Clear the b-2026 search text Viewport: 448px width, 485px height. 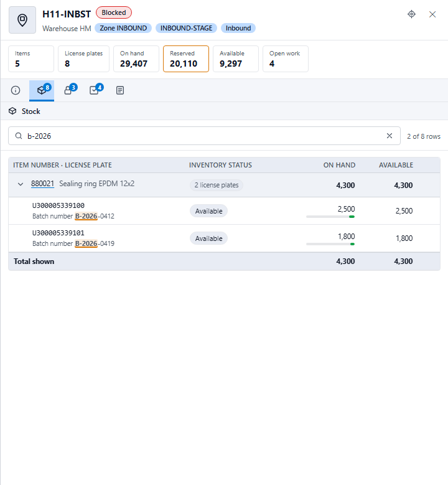(x=390, y=136)
